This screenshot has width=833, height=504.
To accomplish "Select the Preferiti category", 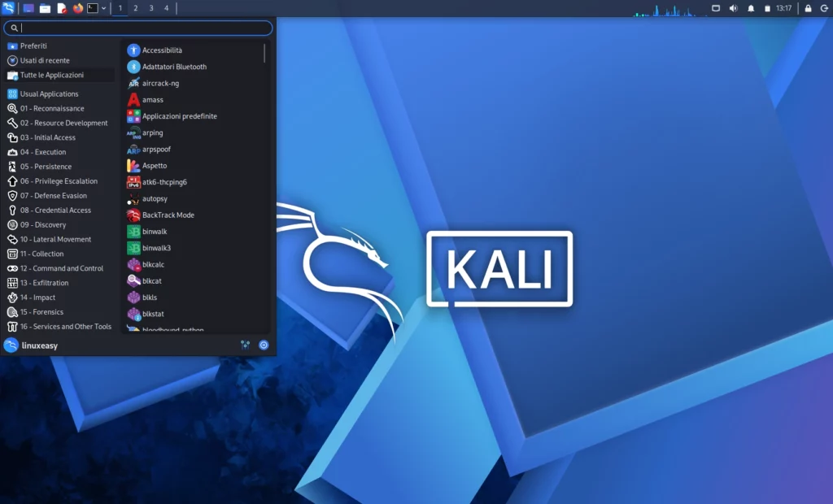I will point(59,46).
